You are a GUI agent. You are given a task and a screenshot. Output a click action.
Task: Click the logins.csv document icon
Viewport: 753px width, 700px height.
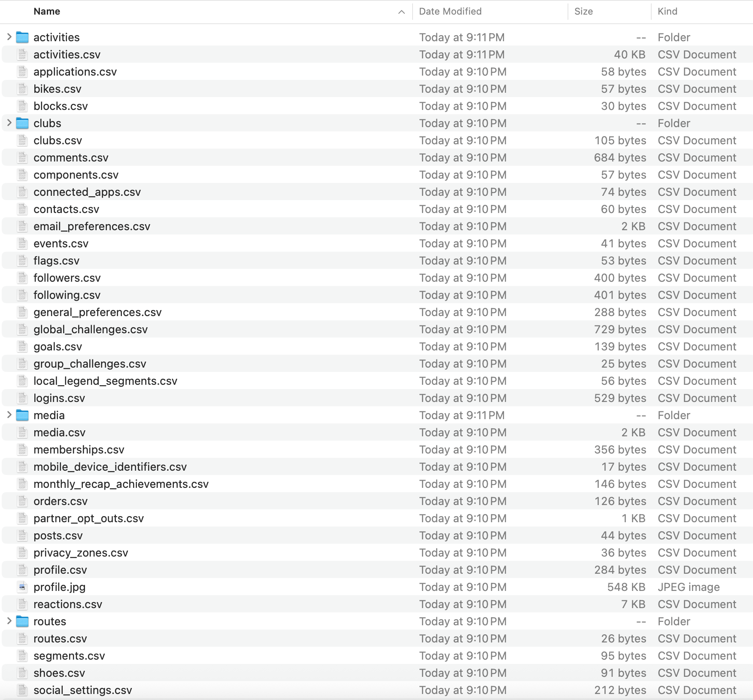coord(22,398)
